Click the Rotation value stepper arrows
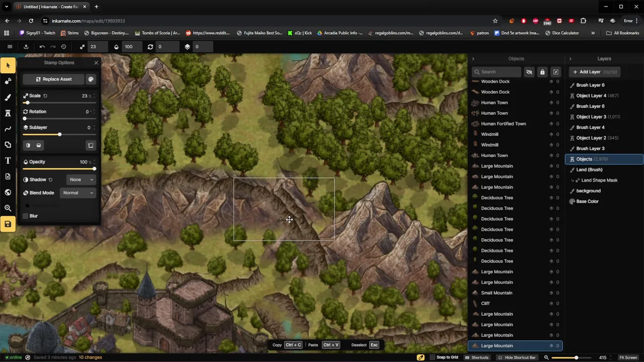Image resolution: width=644 pixels, height=362 pixels. tap(94, 112)
